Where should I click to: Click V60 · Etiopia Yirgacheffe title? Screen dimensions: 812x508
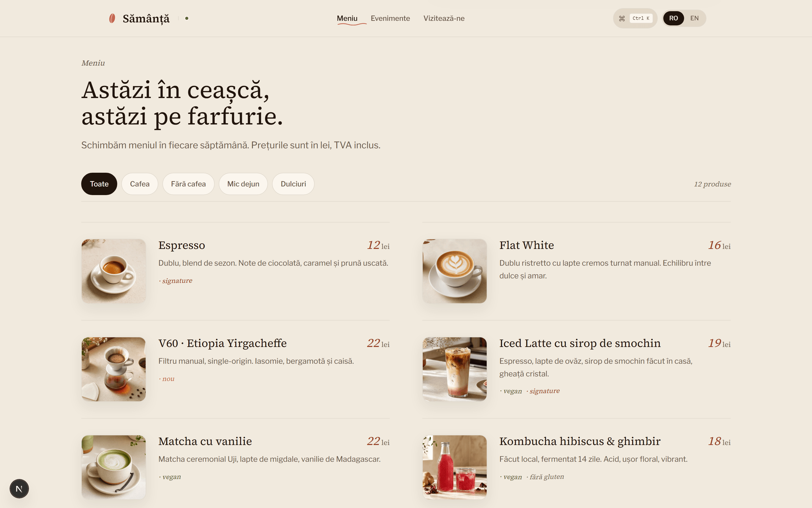pos(223,343)
